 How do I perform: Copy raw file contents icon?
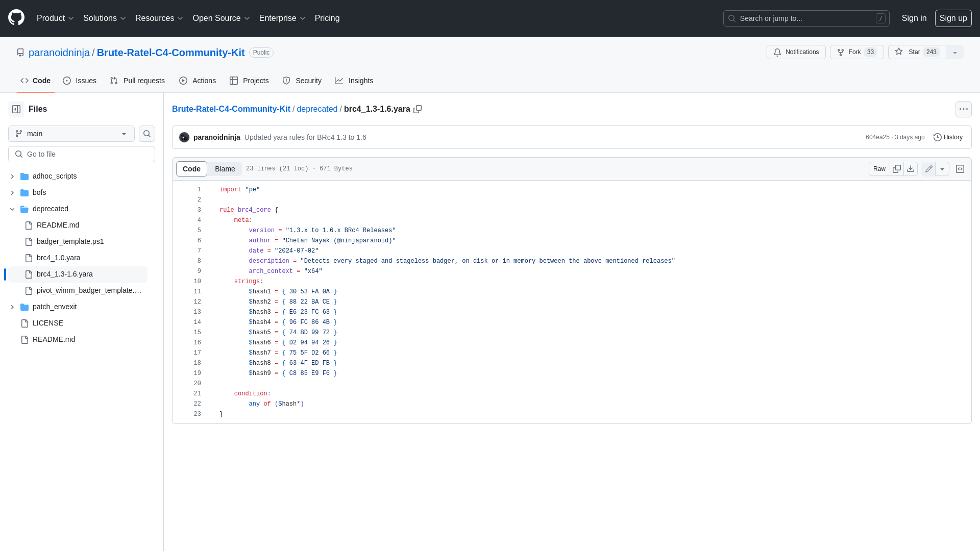click(x=897, y=169)
